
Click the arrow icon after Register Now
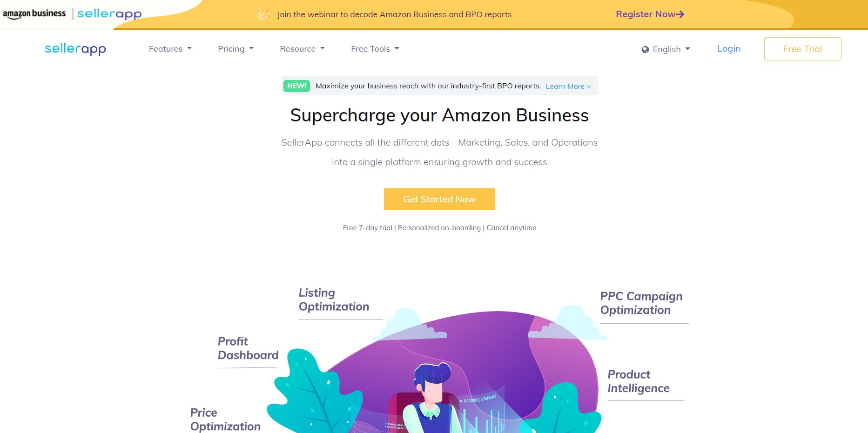(680, 14)
